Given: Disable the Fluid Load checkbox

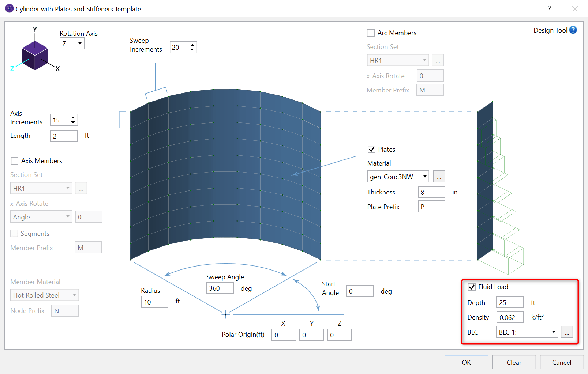Looking at the screenshot, I should (x=472, y=287).
